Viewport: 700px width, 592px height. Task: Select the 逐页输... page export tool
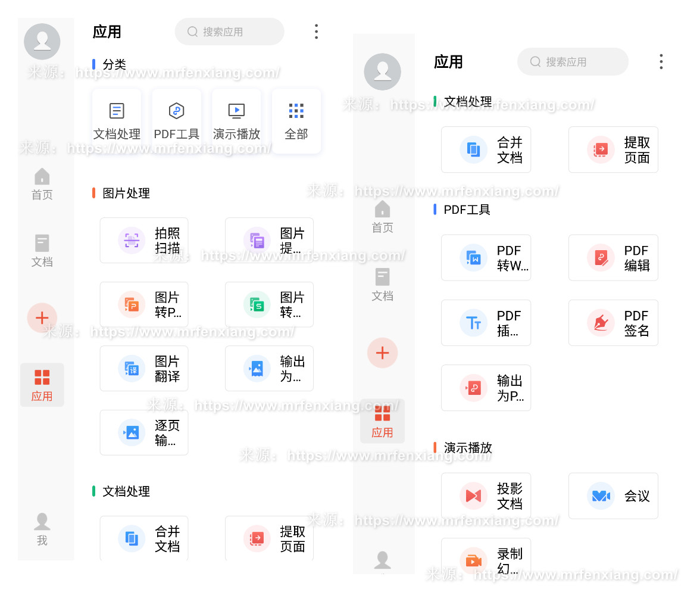[144, 433]
